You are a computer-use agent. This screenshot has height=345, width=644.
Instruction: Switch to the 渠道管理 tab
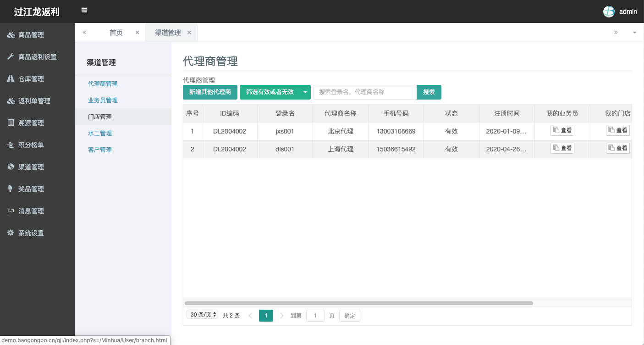point(168,33)
